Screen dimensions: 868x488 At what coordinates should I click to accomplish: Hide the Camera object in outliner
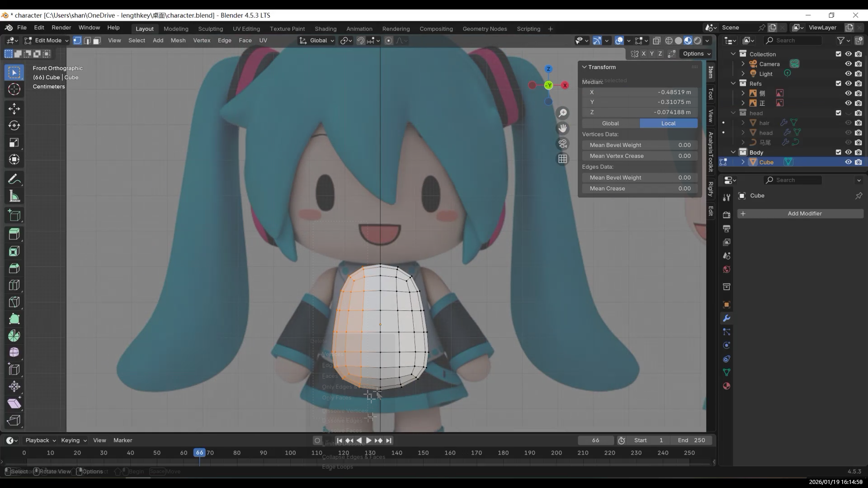point(848,64)
